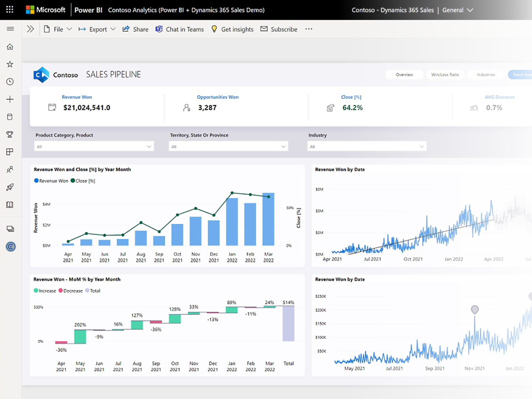Screen dimensions: 532x399
Task: Open Datasets cylinder icon in sidebar
Action: (10, 117)
